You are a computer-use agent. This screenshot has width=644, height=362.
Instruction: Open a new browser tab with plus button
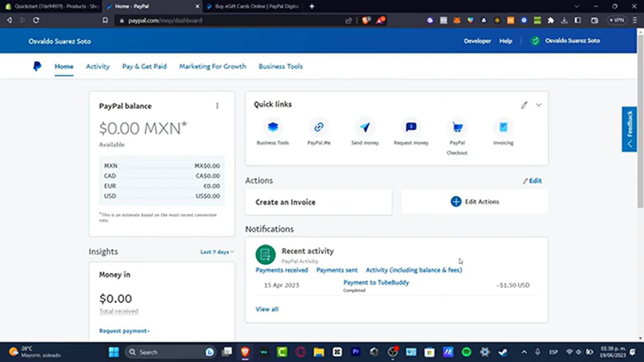(x=312, y=6)
